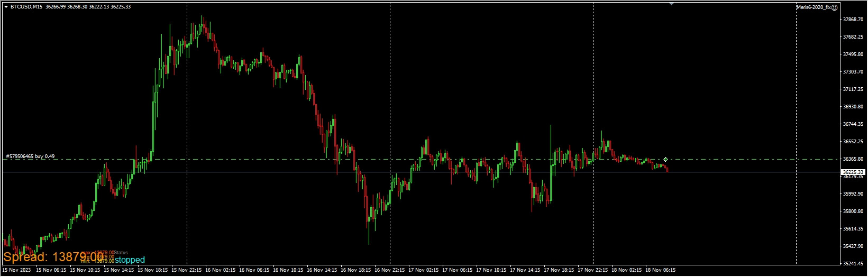Viewport: 868px width, 277px height.
Task: Click time axis label 17 Nov 14:15
Action: coord(525,270)
